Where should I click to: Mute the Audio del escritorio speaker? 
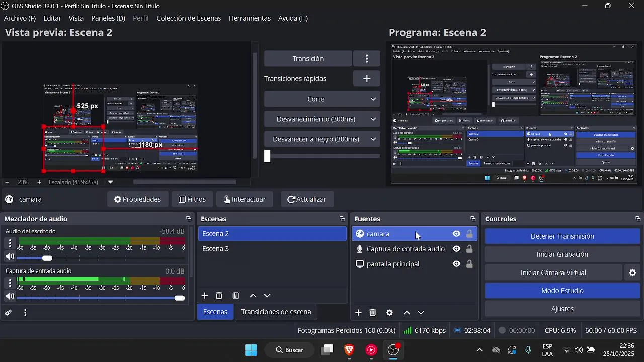(x=10, y=257)
